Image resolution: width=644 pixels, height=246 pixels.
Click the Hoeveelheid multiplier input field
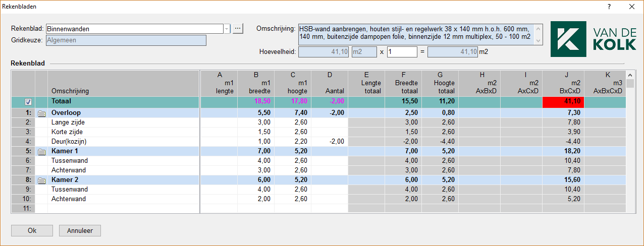[x=402, y=51]
